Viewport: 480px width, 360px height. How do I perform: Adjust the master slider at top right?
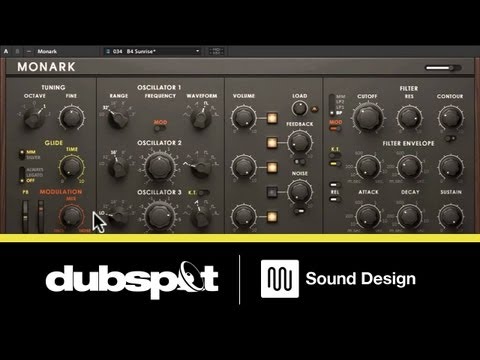[443, 68]
